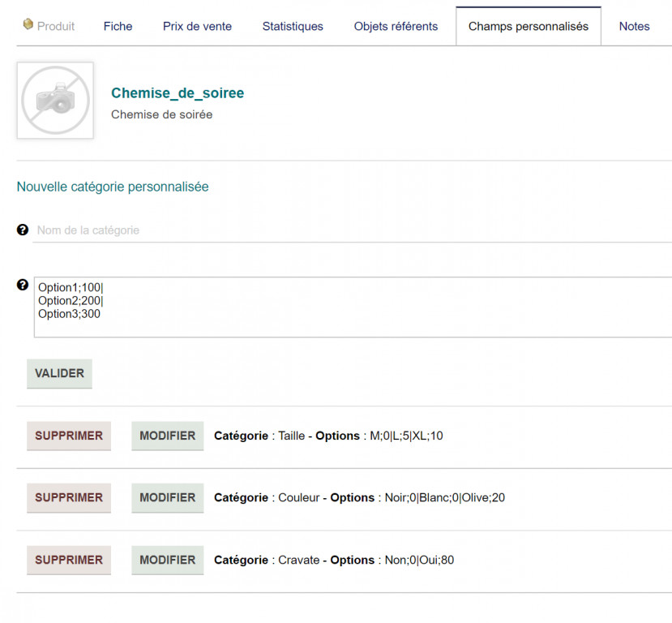Click the Chemise_de_soiree product title

(x=178, y=93)
